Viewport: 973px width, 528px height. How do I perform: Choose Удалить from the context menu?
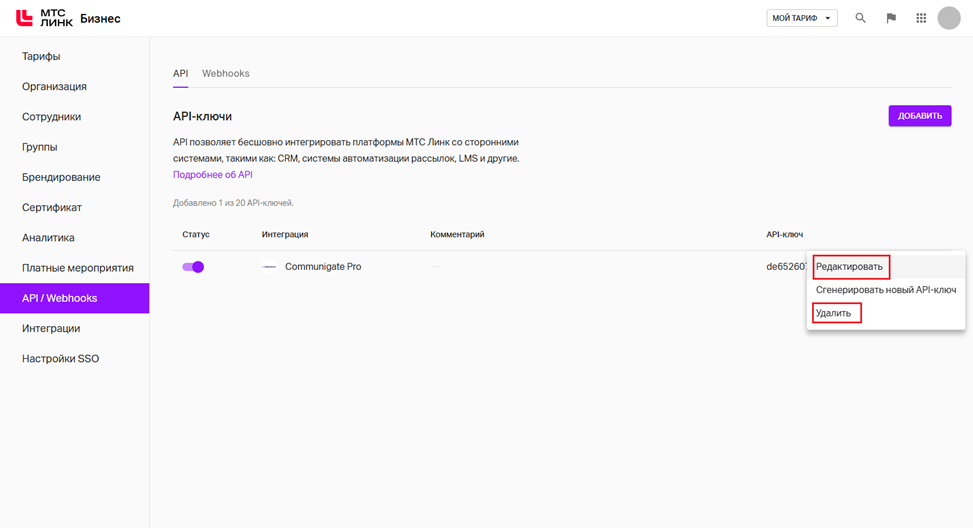(x=834, y=313)
